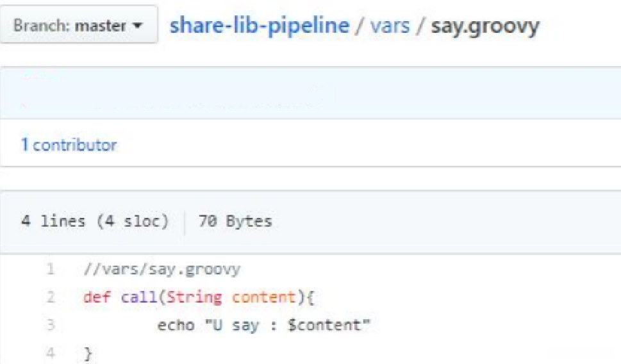Select line number 2 in gutter

(49, 298)
